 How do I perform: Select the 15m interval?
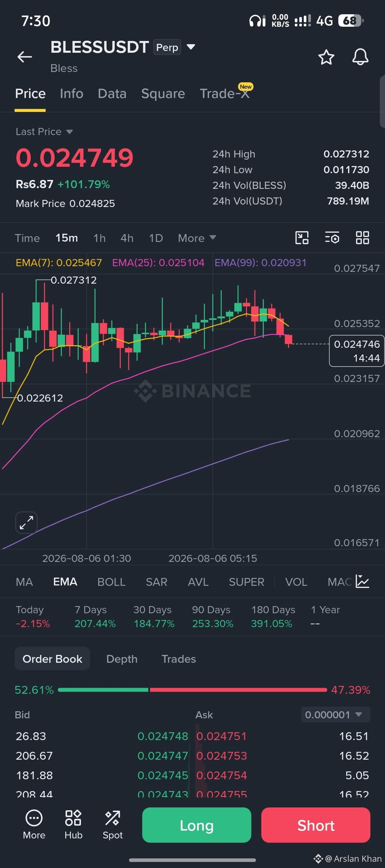click(67, 238)
